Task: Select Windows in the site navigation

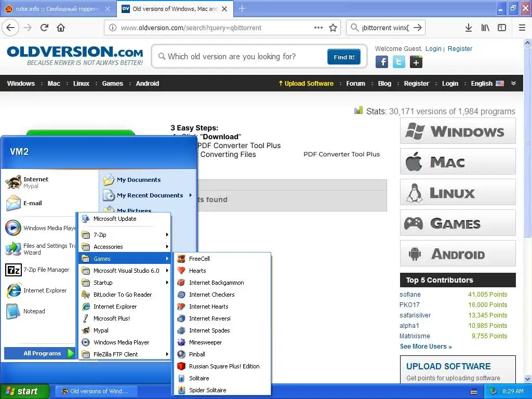Action: (21, 84)
